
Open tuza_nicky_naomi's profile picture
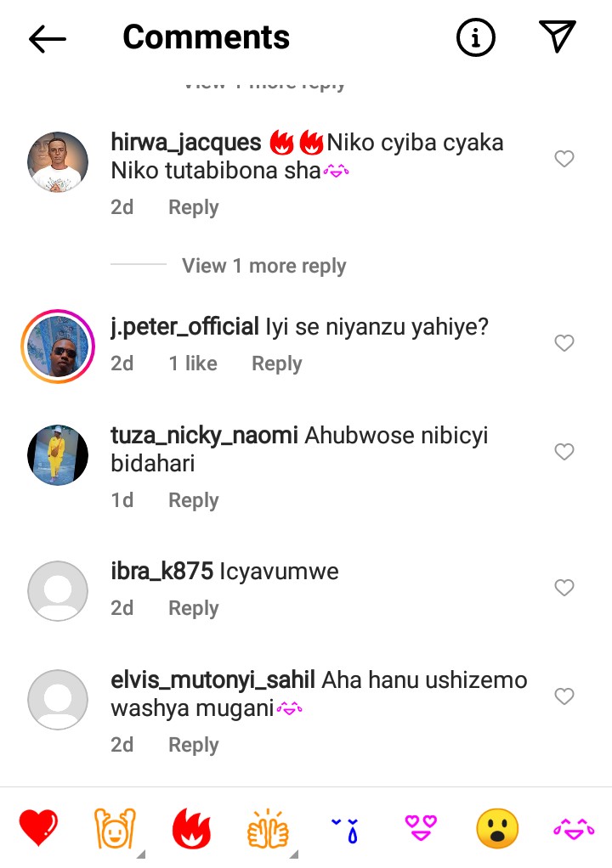[58, 455]
